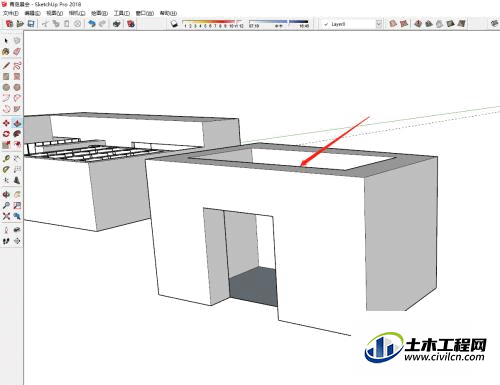The width and height of the screenshot is (500, 385).
Task: Select the Circle tool
Action: pyautogui.click(x=6, y=87)
